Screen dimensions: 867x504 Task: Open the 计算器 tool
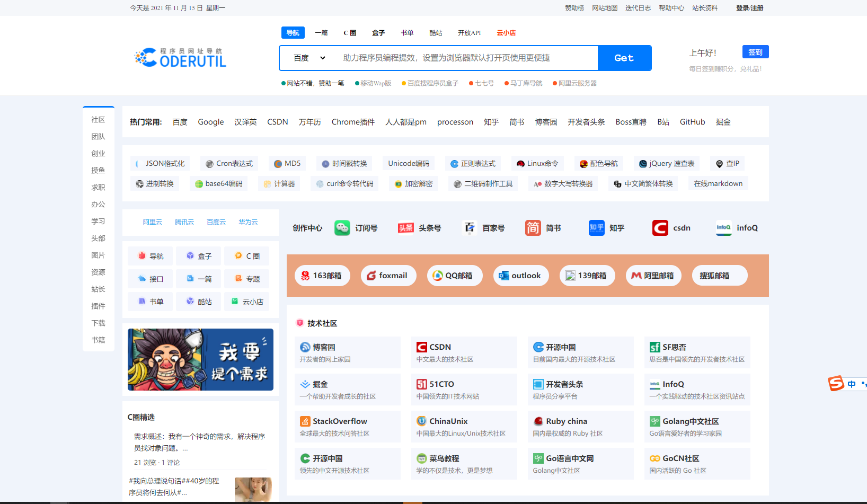[x=279, y=183]
